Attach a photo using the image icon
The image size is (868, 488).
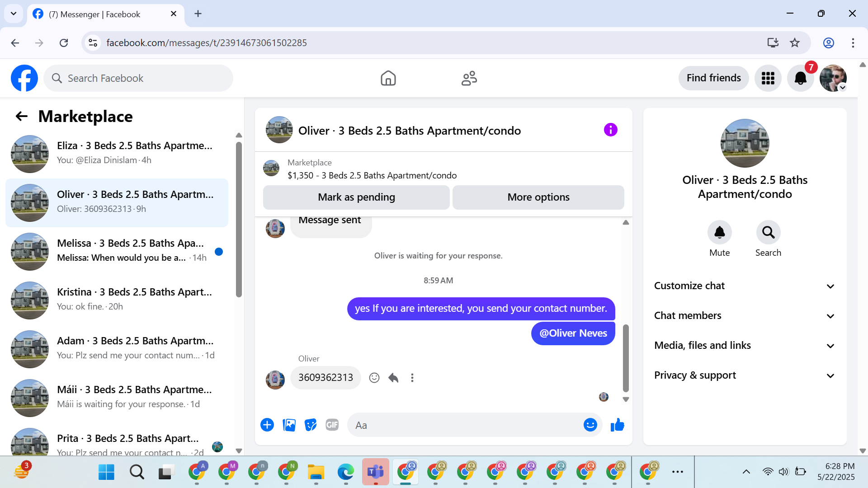289,425
